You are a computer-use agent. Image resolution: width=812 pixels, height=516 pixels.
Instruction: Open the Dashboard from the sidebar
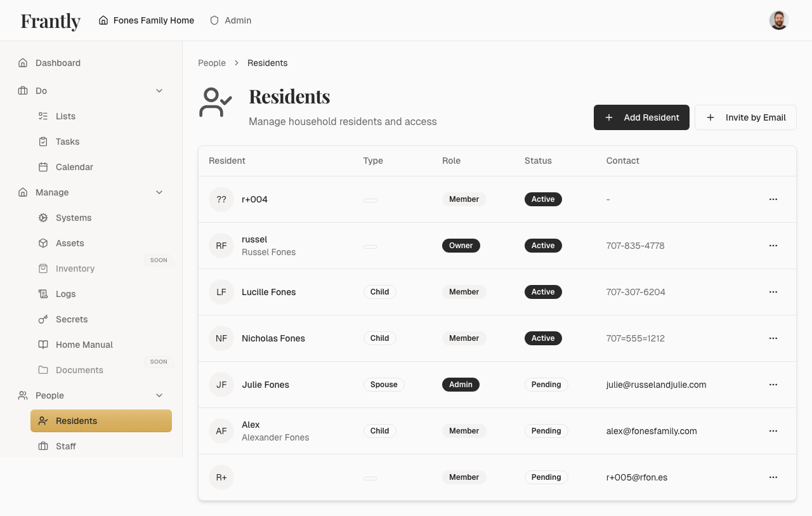tap(58, 63)
